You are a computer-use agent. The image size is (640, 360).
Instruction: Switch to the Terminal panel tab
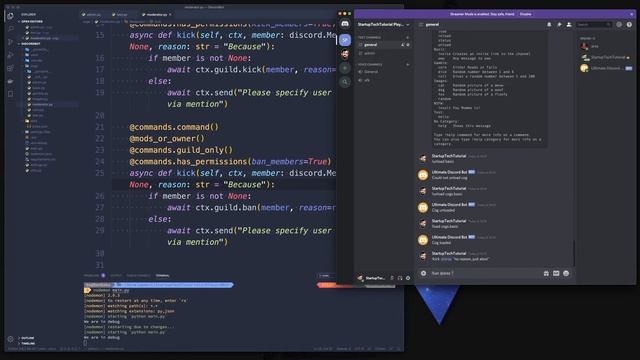(162, 276)
